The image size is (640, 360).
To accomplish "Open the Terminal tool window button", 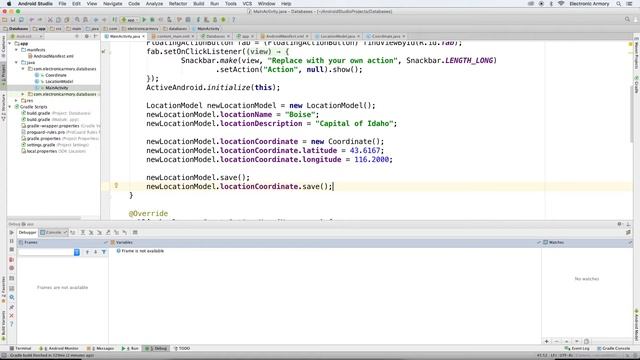I will coord(20,349).
